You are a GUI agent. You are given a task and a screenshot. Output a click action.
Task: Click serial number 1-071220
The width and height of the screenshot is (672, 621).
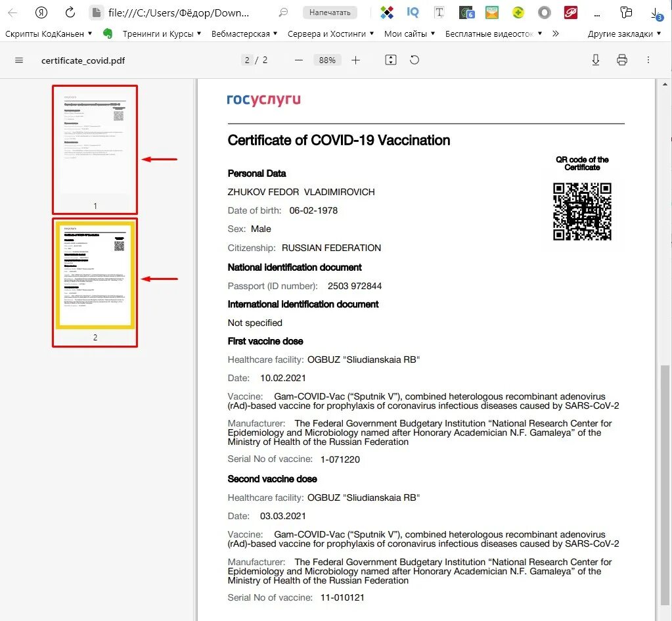340,459
